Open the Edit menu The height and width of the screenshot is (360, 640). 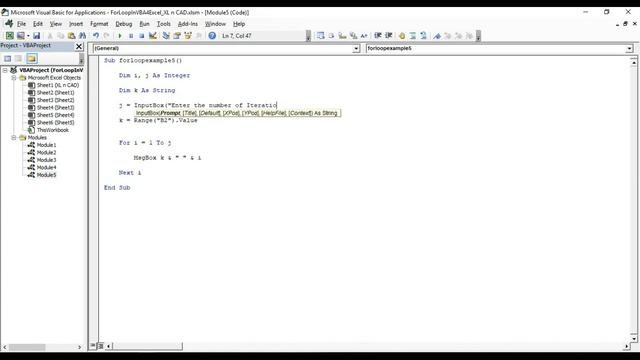[x=38, y=24]
